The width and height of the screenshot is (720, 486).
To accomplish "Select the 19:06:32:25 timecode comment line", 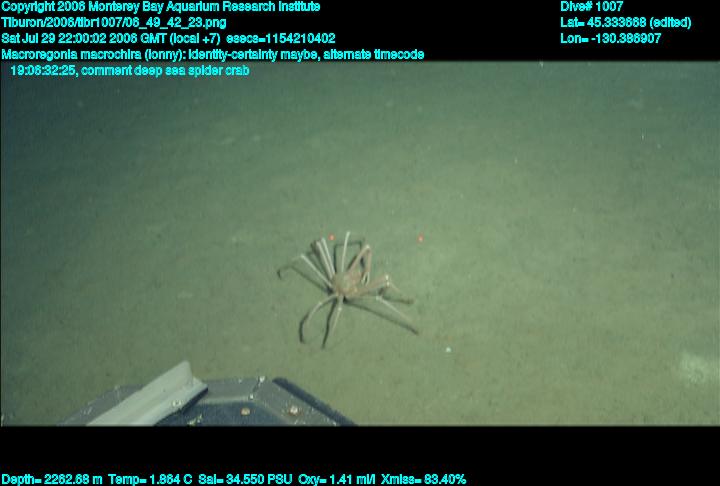I will (129, 70).
